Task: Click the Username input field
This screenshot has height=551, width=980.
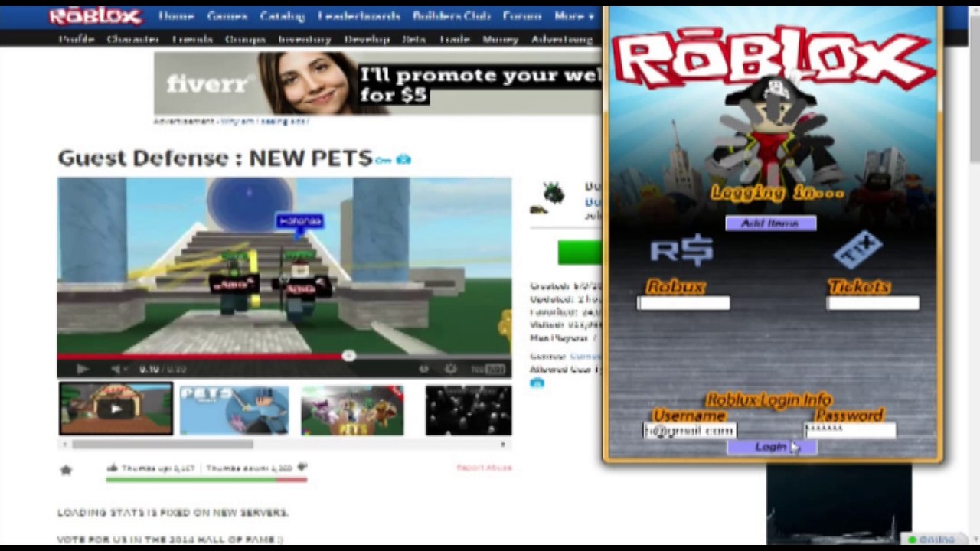Action: click(690, 431)
